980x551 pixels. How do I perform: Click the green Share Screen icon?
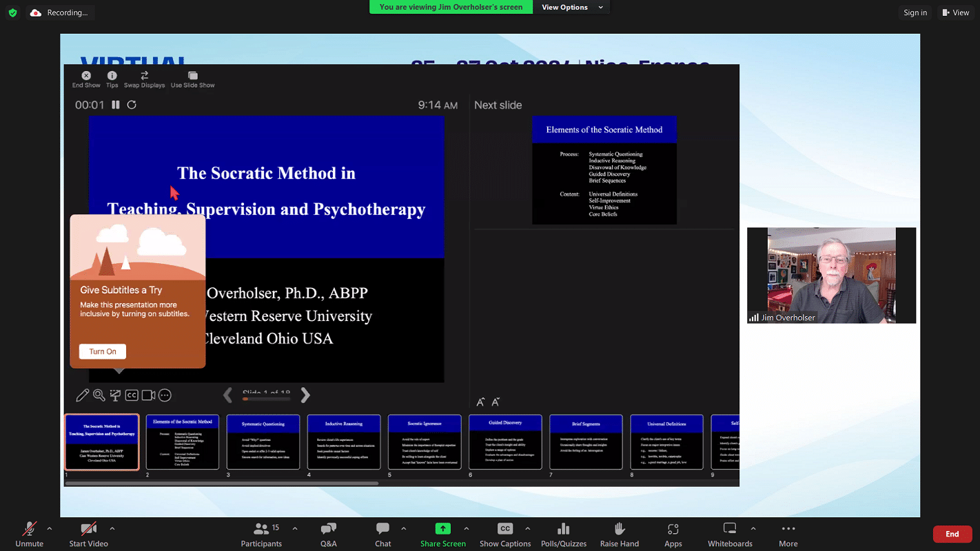click(x=442, y=529)
